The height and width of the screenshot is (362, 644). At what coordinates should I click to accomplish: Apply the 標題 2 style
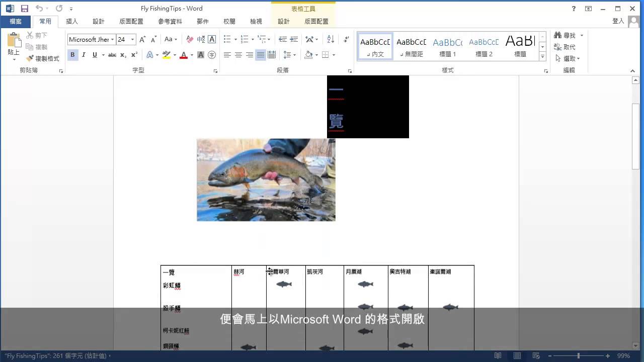(x=484, y=46)
